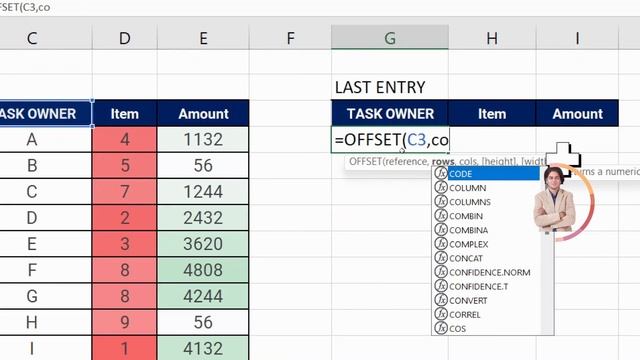
Task: Click Amount header in column I
Action: coord(577,113)
